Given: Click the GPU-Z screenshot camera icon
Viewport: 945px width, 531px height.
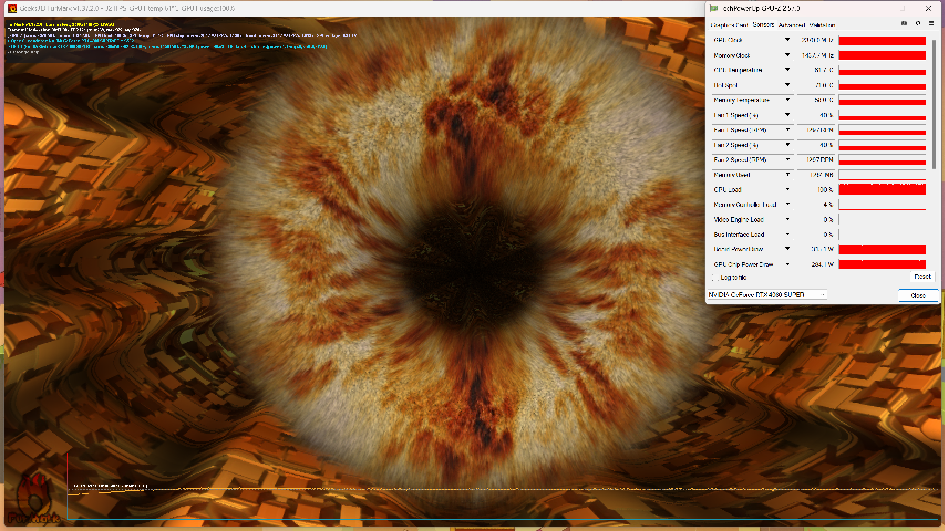Looking at the screenshot, I should pyautogui.click(x=903, y=23).
